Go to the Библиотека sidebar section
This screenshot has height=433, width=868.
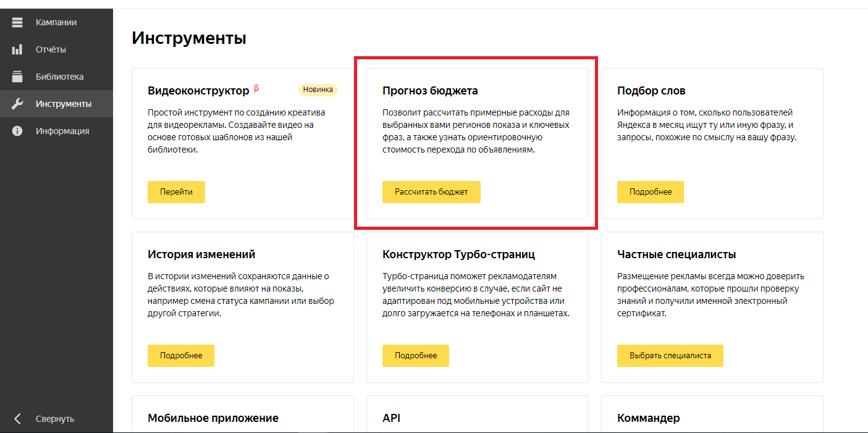click(59, 77)
